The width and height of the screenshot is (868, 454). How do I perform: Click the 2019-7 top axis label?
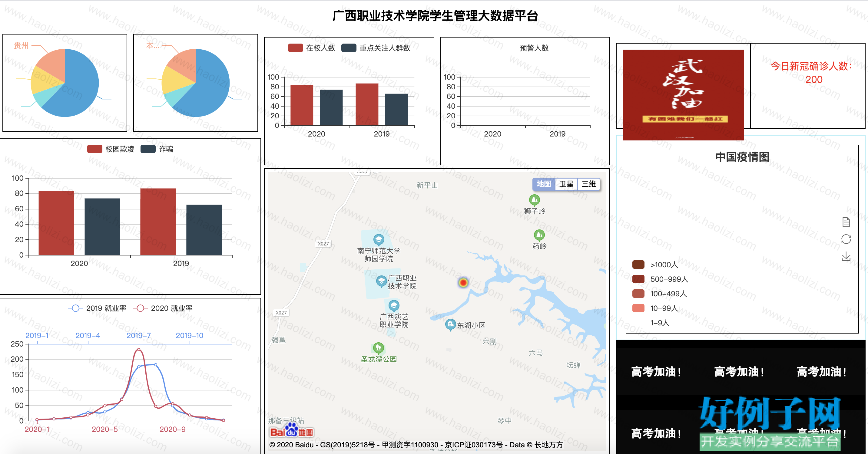(x=138, y=335)
